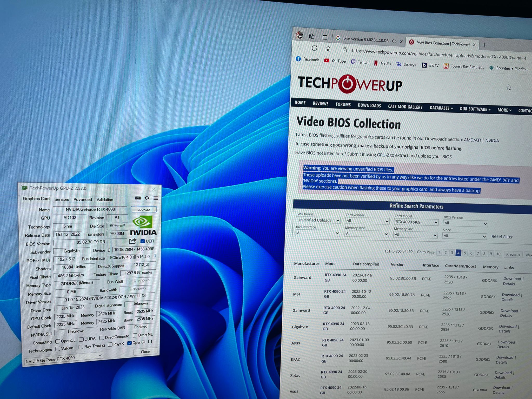Go to page 5 of results
The height and width of the screenshot is (399, 532).
click(x=465, y=253)
